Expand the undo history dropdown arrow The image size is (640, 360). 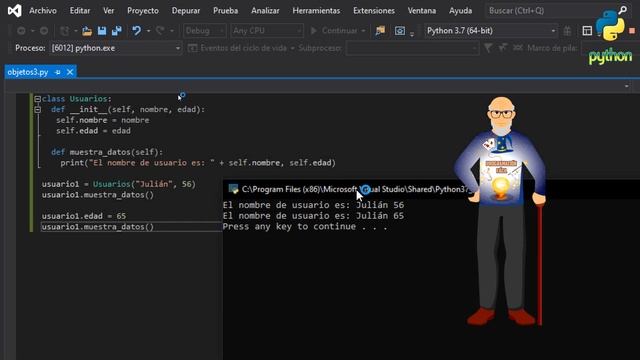click(148, 31)
